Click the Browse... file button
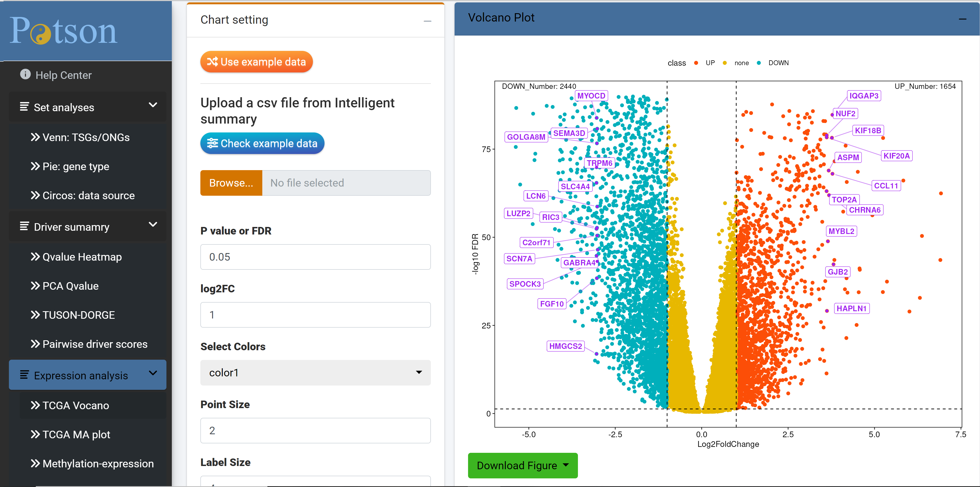Image resolution: width=980 pixels, height=487 pixels. [231, 183]
